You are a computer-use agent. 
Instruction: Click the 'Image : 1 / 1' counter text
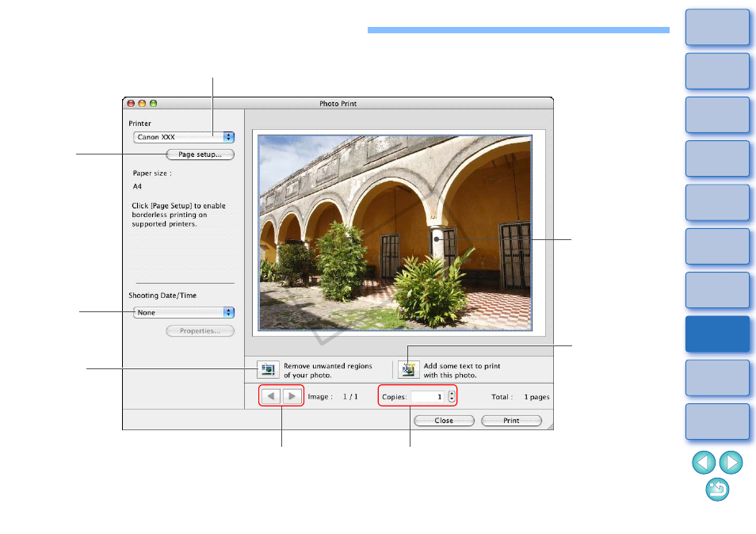[333, 397]
